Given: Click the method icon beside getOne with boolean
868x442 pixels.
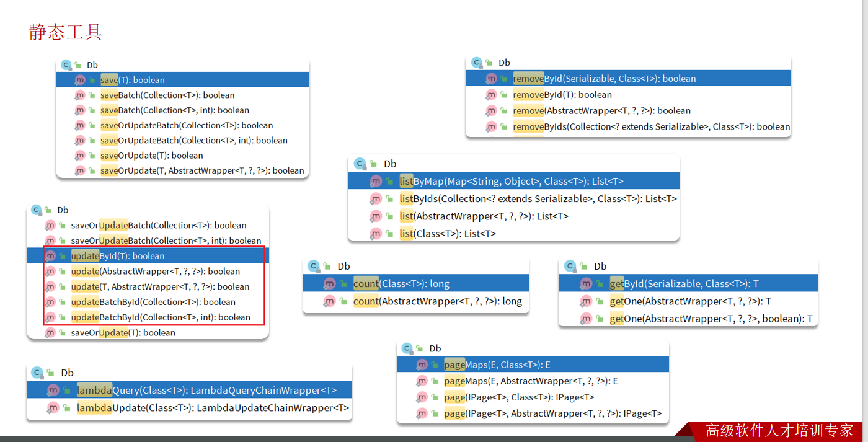Looking at the screenshot, I should click(586, 319).
